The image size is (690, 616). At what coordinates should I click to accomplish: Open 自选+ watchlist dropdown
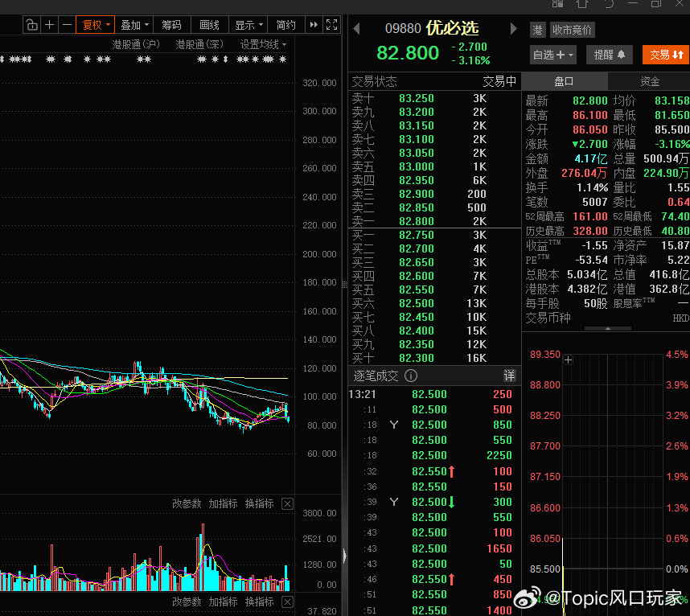click(552, 55)
